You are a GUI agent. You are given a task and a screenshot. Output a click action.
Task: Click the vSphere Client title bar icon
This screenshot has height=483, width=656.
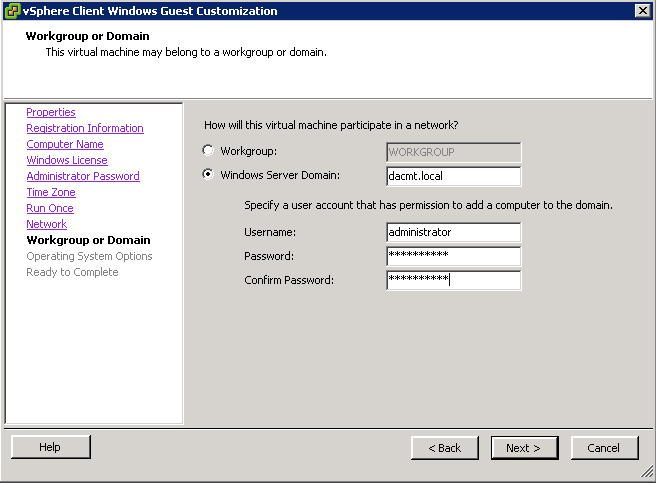[x=12, y=11]
